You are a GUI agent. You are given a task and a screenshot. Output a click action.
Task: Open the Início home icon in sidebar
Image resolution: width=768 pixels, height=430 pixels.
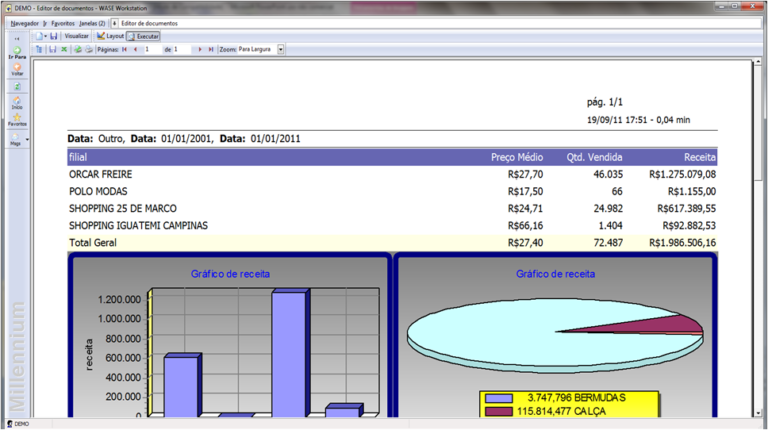(17, 100)
